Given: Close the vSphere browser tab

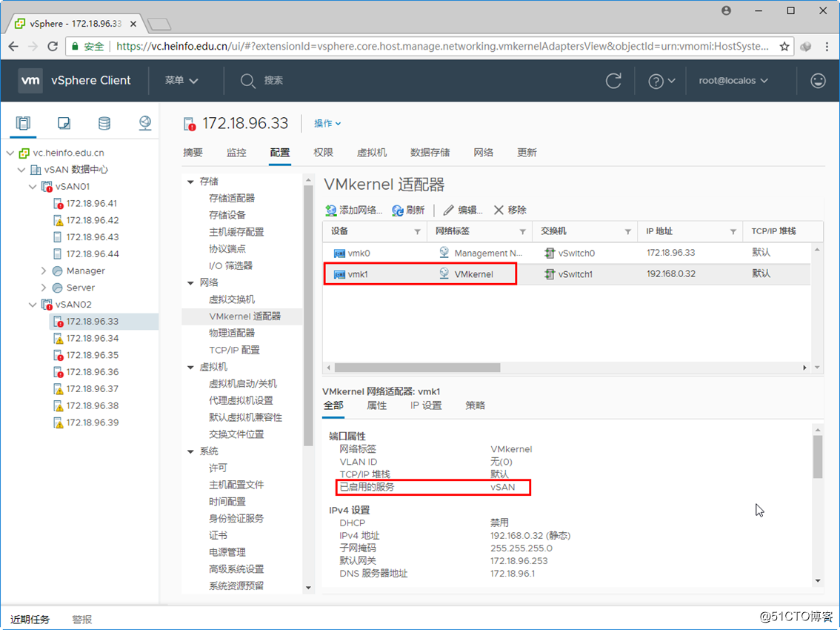Looking at the screenshot, I should [133, 24].
